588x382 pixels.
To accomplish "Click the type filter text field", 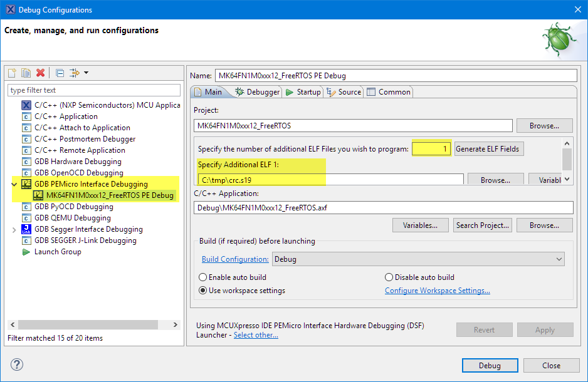I will (x=94, y=91).
